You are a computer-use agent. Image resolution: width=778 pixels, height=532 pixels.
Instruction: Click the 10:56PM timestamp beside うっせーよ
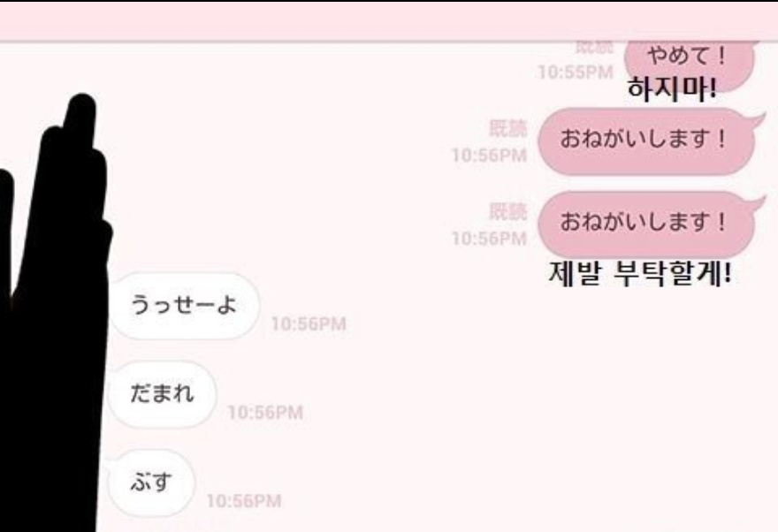point(309,324)
